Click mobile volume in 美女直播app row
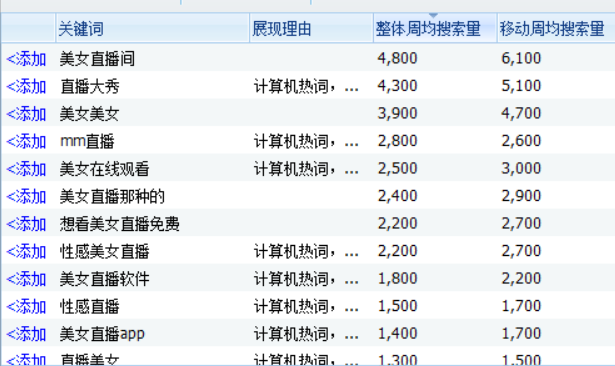The width and height of the screenshot is (615, 366). (521, 333)
